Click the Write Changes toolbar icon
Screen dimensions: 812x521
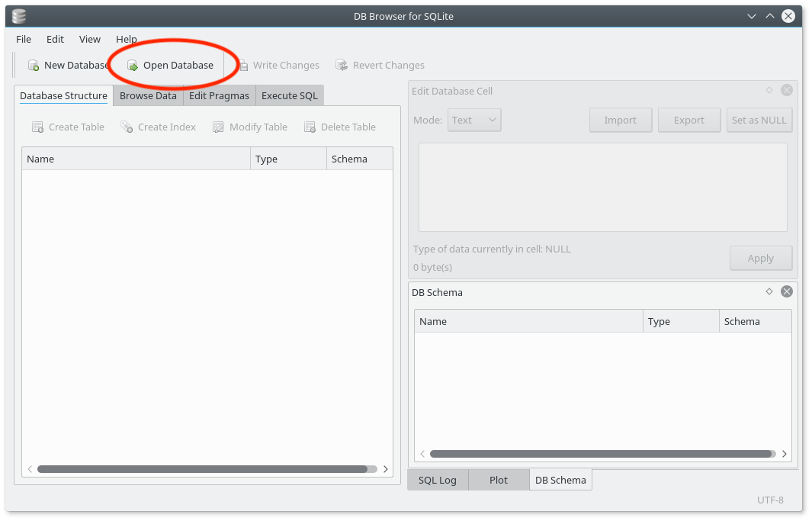pyautogui.click(x=279, y=65)
